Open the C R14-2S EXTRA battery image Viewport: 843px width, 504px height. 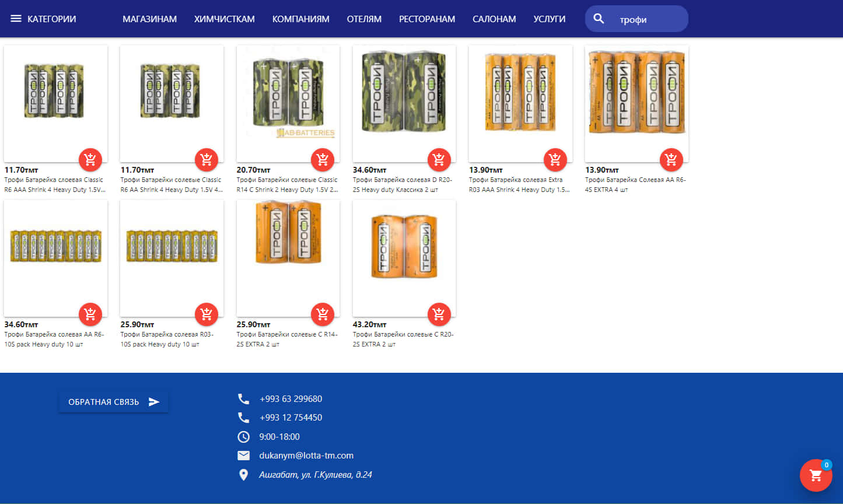click(288, 258)
